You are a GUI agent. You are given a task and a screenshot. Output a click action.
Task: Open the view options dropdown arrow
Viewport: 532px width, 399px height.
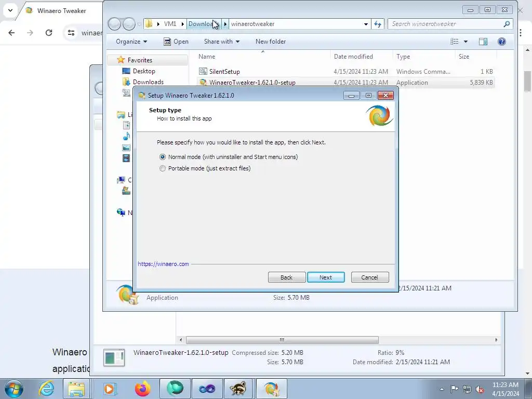465,42
